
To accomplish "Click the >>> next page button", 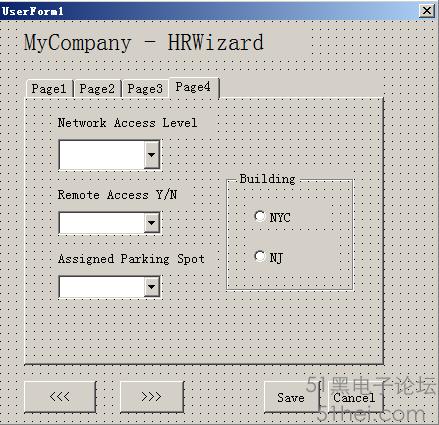I will click(x=152, y=397).
